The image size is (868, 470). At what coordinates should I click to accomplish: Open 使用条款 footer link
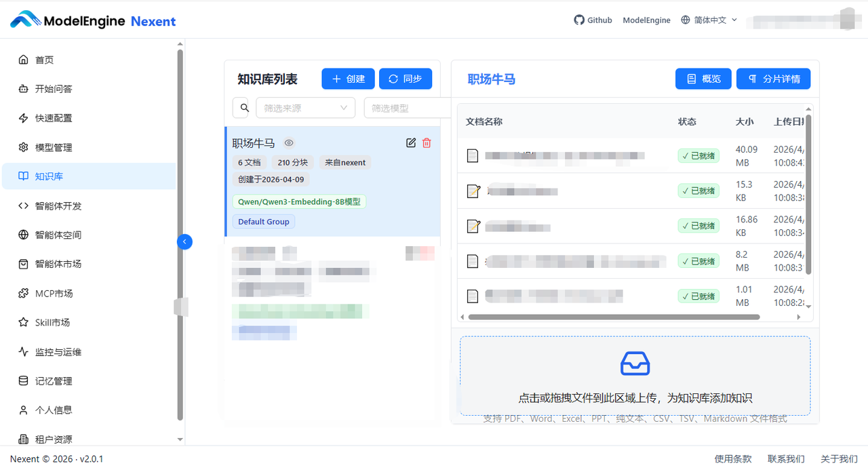(733, 458)
